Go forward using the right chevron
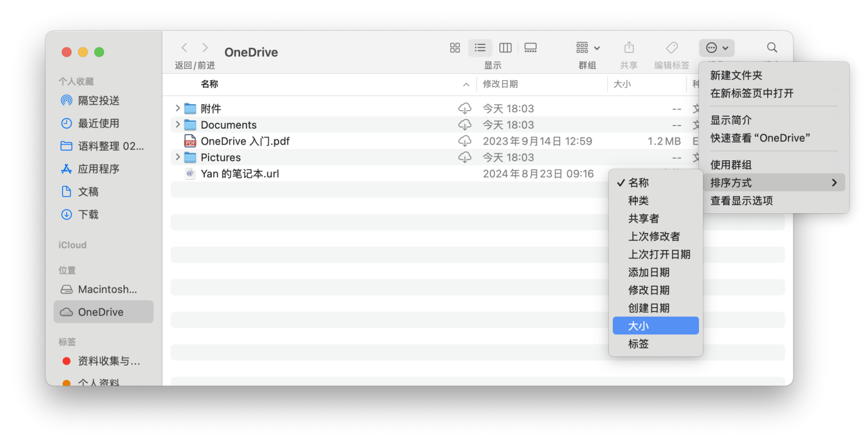This screenshot has height=446, width=868. [205, 47]
